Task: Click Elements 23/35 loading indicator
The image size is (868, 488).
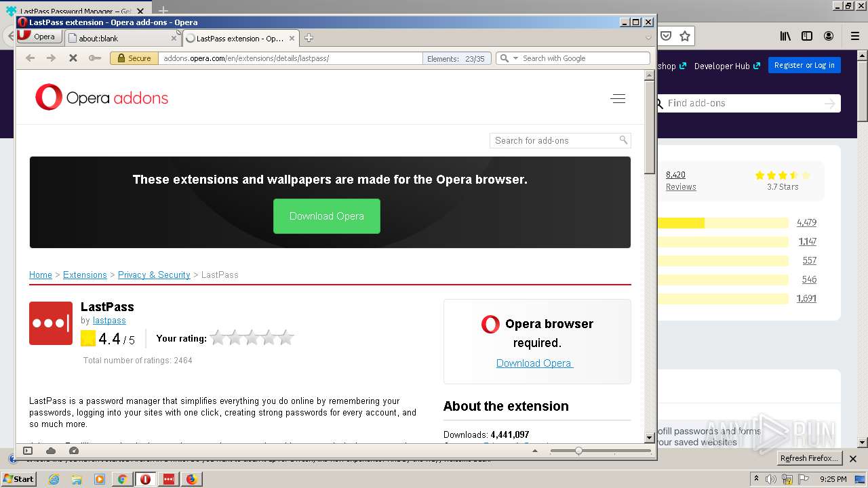Action: pyautogui.click(x=456, y=59)
